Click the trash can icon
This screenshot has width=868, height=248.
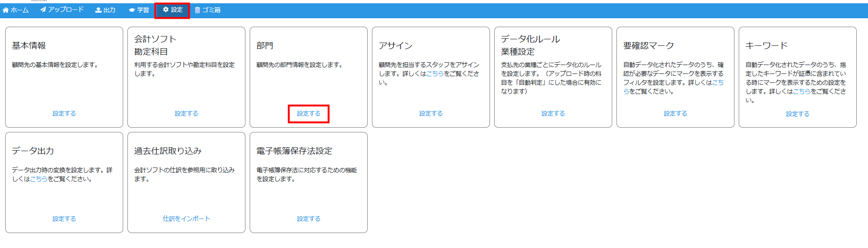[198, 10]
